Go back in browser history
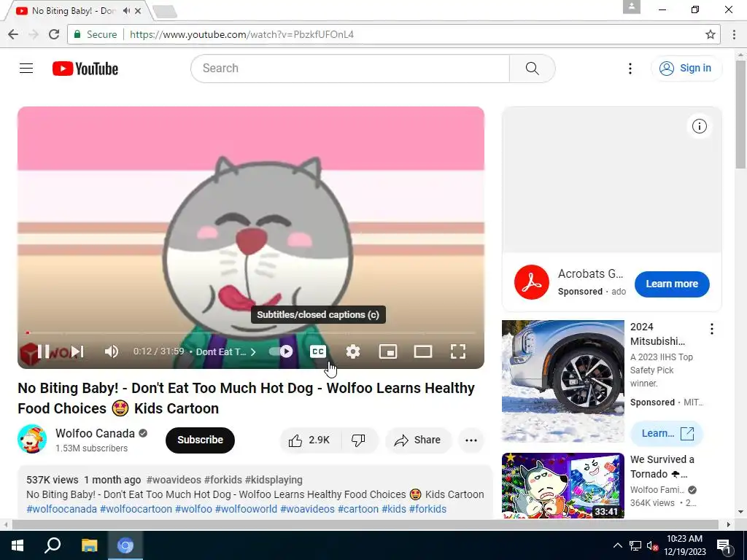 (13, 34)
